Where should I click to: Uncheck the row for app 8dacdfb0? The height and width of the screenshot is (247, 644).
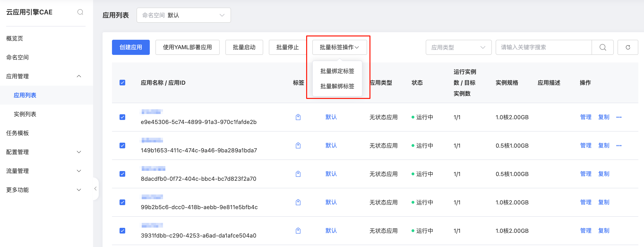pyautogui.click(x=122, y=174)
